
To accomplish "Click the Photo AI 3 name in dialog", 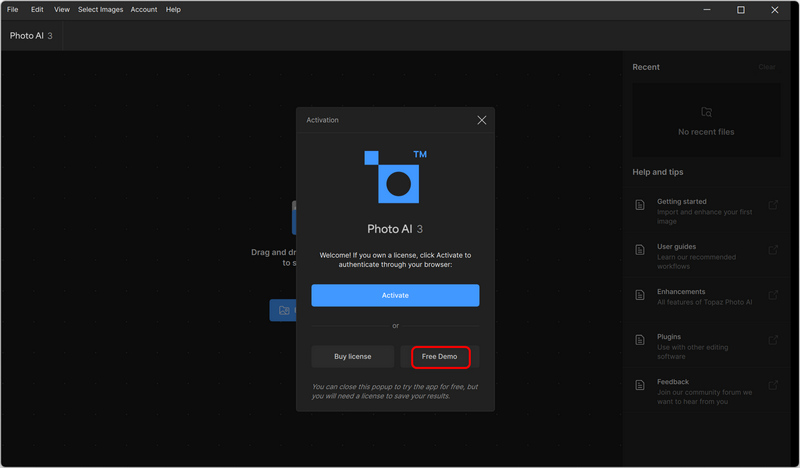I will [x=395, y=229].
